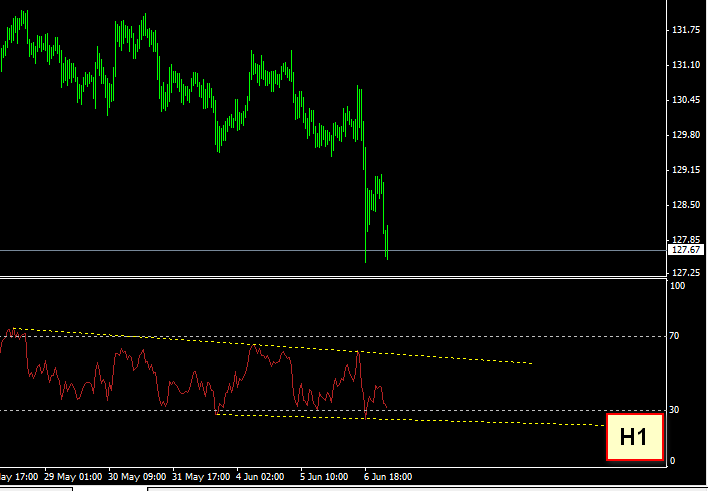Click the 128.50 price axis label
The height and width of the screenshot is (491, 708).
(x=686, y=205)
